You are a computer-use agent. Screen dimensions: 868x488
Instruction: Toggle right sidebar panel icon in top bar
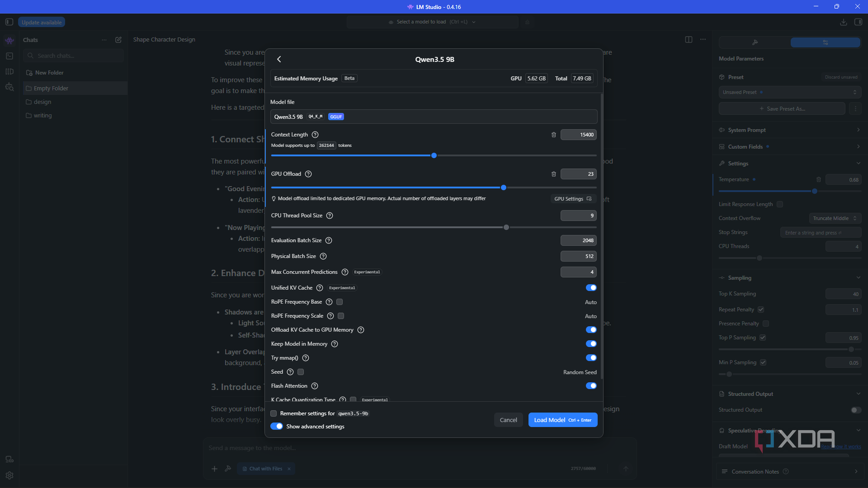coord(858,22)
